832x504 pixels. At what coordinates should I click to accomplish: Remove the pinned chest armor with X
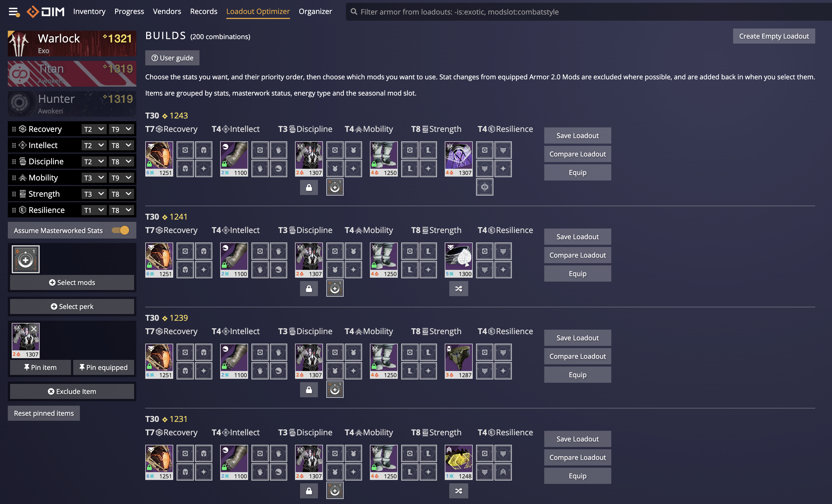(34, 329)
